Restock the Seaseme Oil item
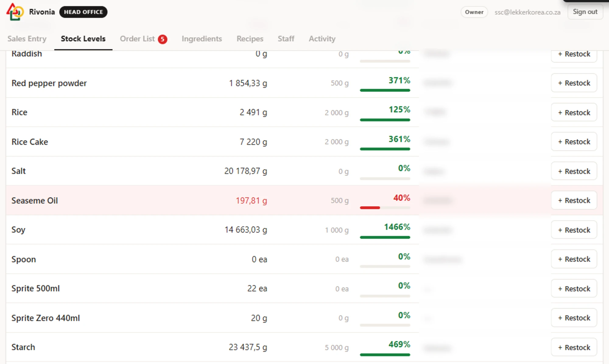Viewport: 609px width, 364px height. click(574, 200)
